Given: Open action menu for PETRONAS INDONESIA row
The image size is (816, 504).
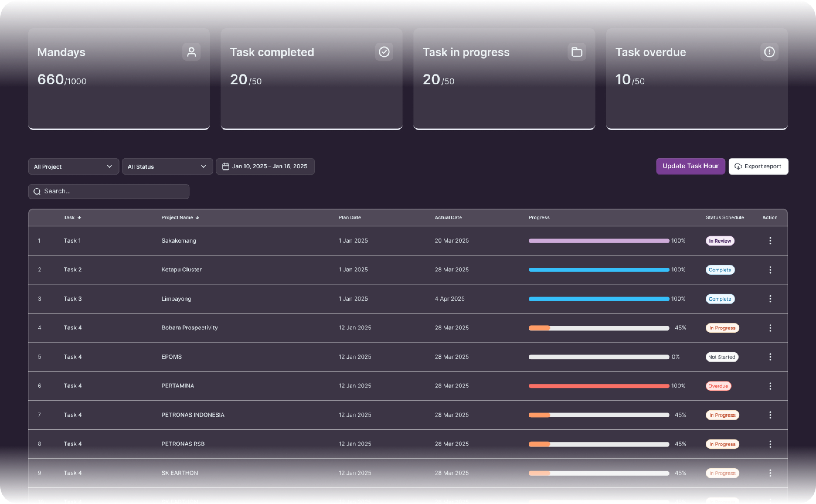Looking at the screenshot, I should 770,415.
